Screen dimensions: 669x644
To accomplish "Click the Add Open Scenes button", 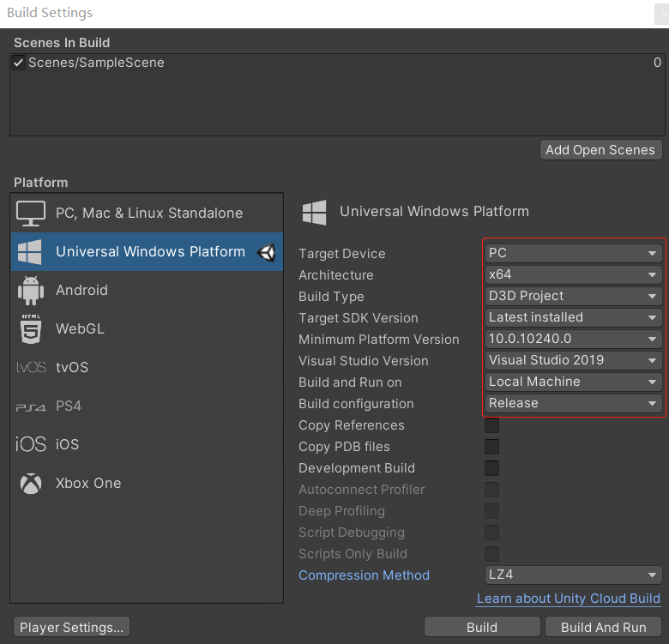I will pyautogui.click(x=600, y=150).
